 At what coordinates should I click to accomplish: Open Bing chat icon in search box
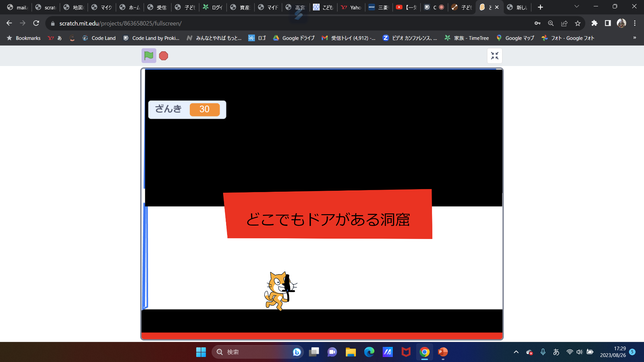coord(297,352)
